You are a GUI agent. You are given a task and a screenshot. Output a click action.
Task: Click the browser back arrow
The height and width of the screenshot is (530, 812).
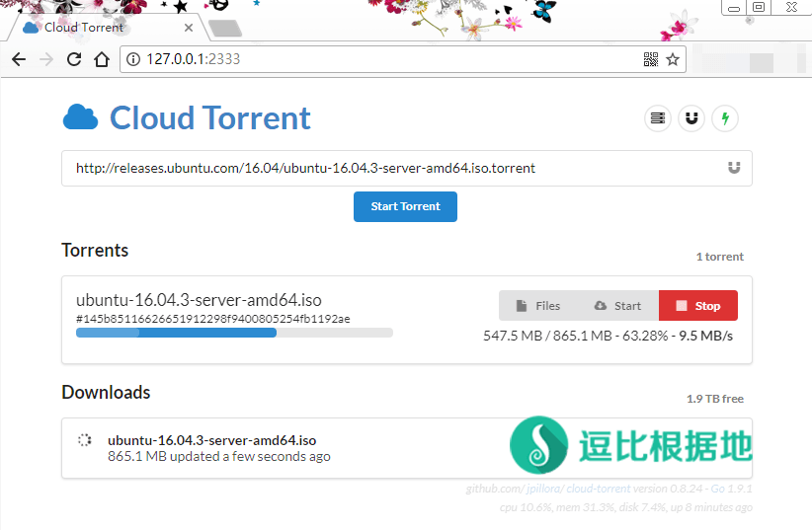tap(18, 59)
